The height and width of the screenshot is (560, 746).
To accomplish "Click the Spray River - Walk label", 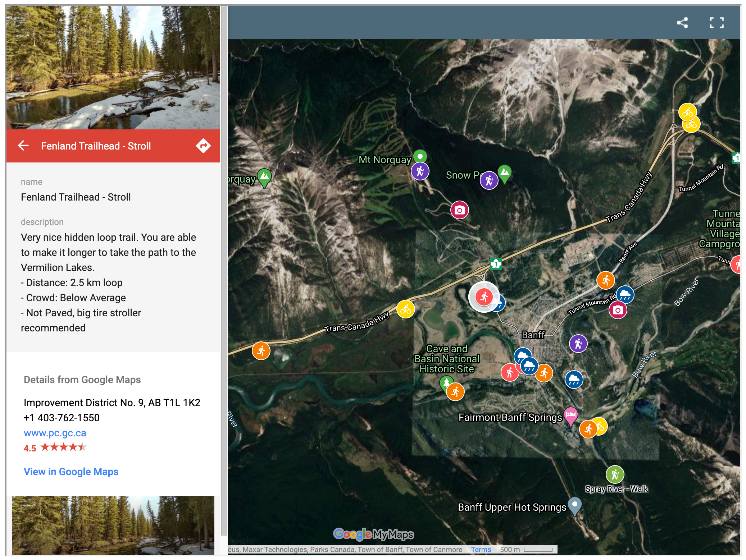I will pyautogui.click(x=617, y=489).
